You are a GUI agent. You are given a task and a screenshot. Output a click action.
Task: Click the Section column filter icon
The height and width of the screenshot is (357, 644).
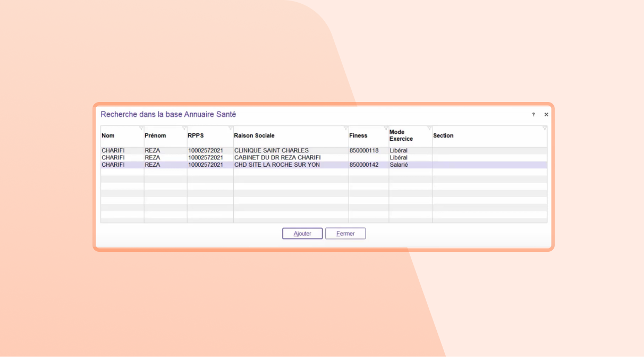tap(544, 129)
